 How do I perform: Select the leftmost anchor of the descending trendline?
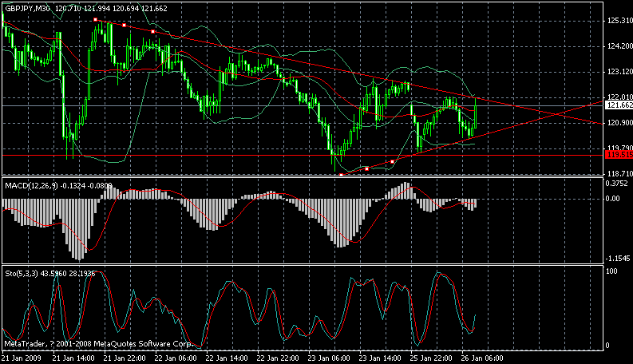coord(95,20)
